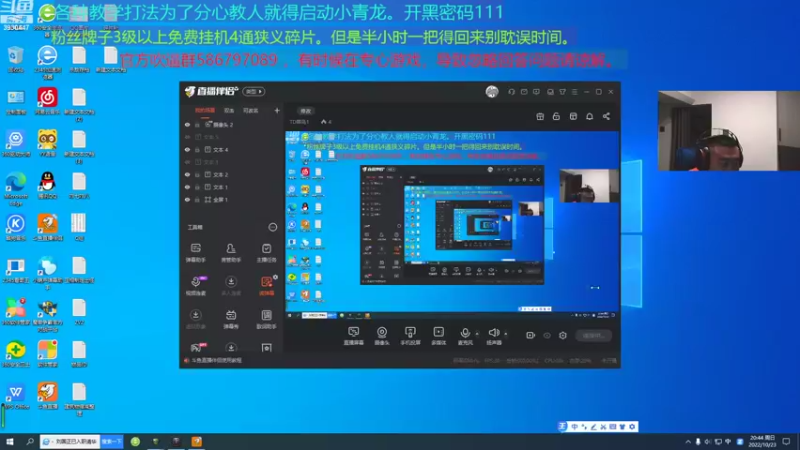This screenshot has width=800, height=450.
Task: Click the stream preview canvas
Action: click(x=452, y=225)
